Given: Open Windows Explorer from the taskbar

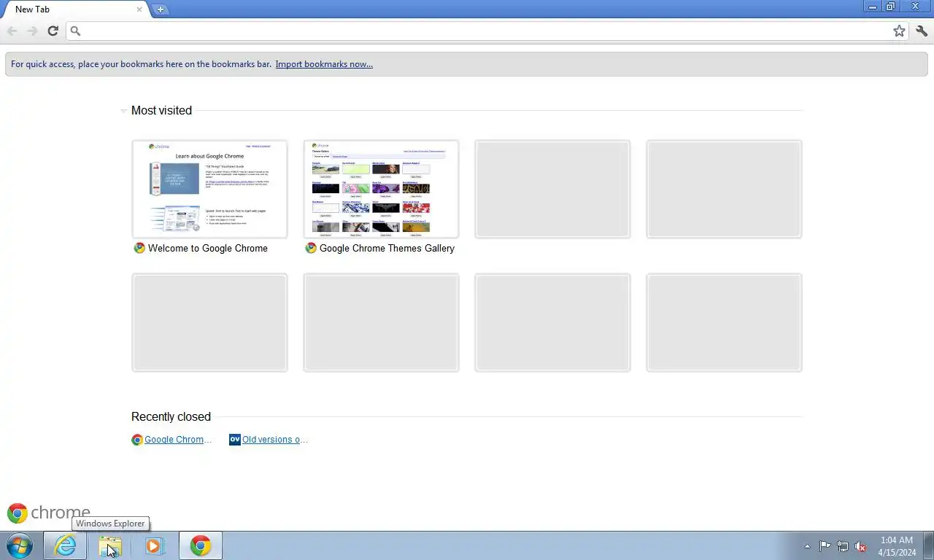Looking at the screenshot, I should (x=110, y=545).
